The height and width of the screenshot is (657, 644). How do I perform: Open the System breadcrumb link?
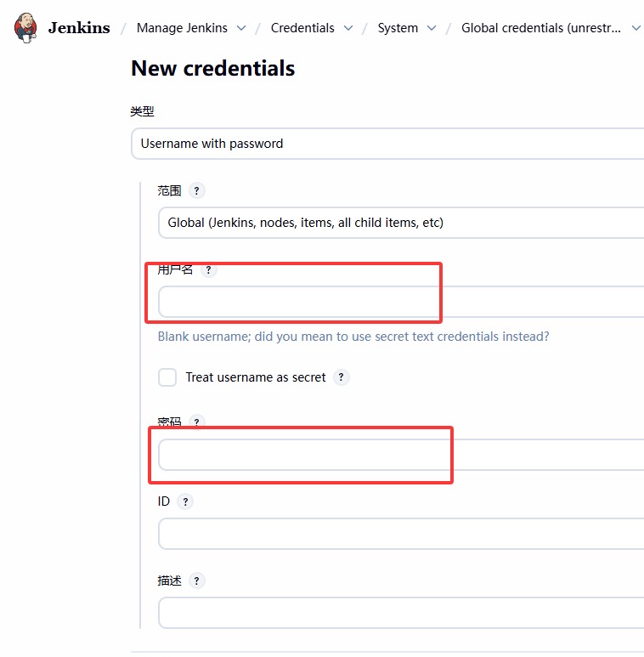pos(398,28)
